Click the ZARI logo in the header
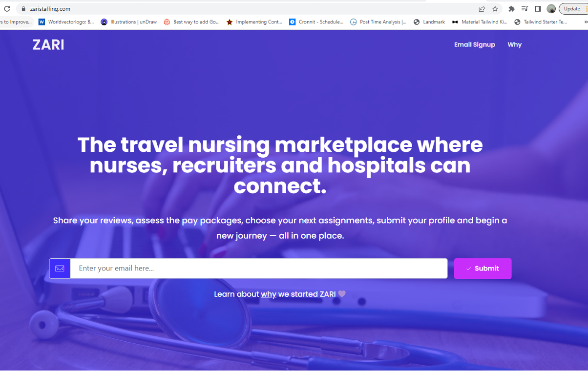588x371 pixels. [48, 45]
